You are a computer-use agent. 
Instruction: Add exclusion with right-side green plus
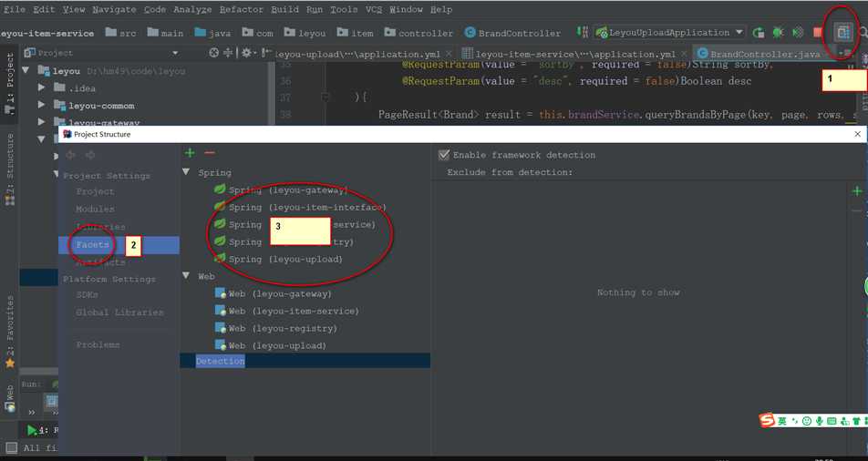[857, 191]
